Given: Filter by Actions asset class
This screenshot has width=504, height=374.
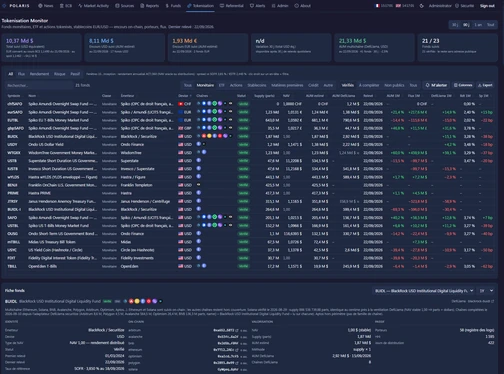Looking at the screenshot, I should (x=236, y=85).
